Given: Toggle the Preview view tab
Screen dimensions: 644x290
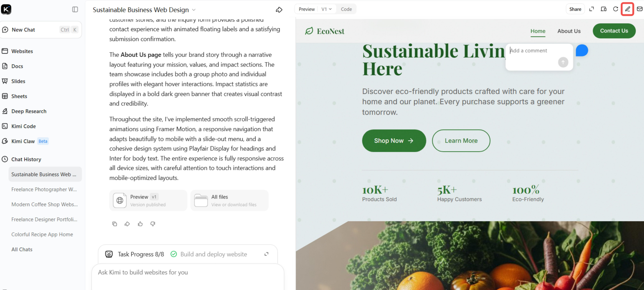Looking at the screenshot, I should pyautogui.click(x=306, y=9).
